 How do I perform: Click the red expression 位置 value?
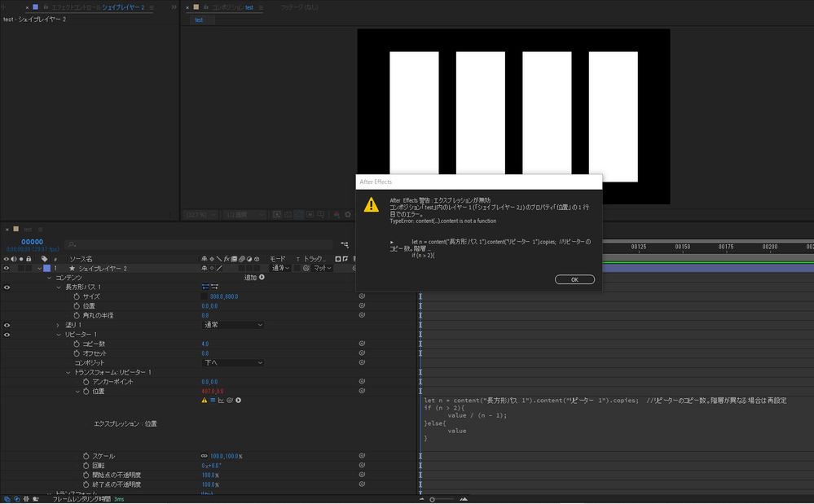(213, 392)
